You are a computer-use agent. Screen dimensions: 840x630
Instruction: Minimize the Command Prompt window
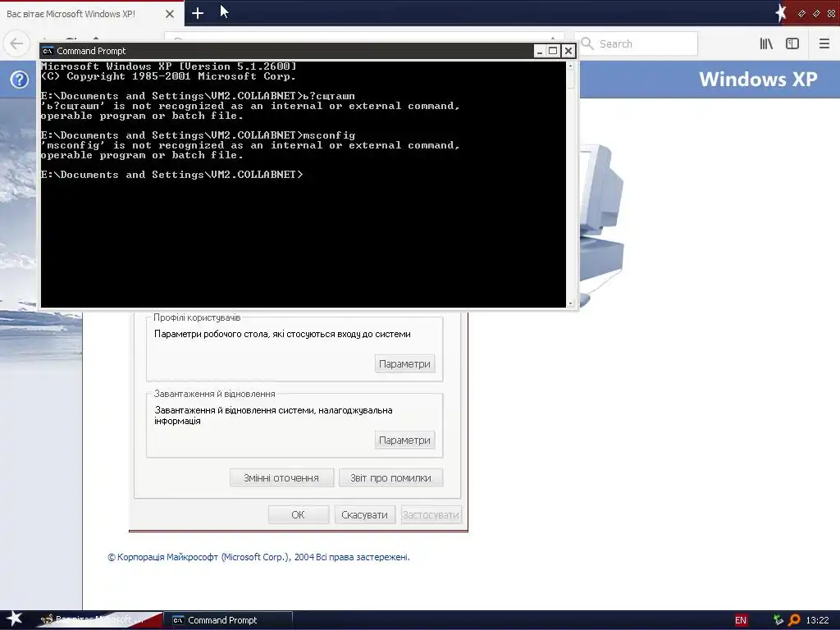(540, 51)
